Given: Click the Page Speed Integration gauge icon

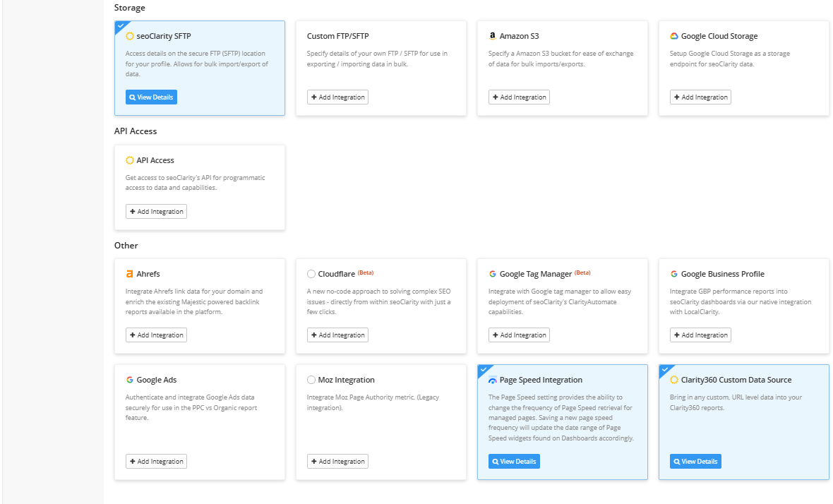Looking at the screenshot, I should (493, 380).
